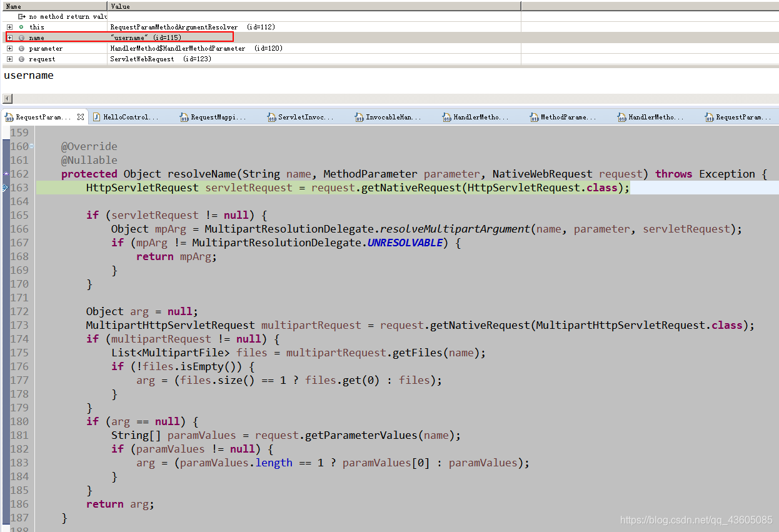This screenshot has width=779, height=532.
Task: Close the active RequestParam editor tab
Action: tap(81, 117)
